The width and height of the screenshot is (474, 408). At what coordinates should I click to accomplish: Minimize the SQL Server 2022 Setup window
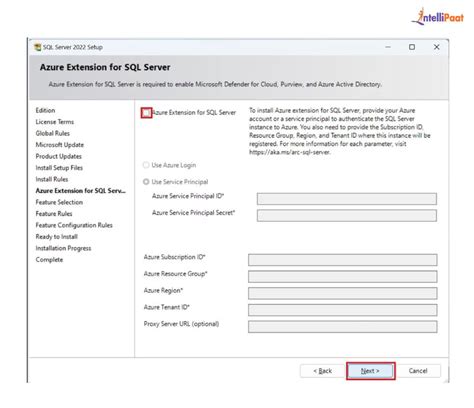(x=388, y=47)
